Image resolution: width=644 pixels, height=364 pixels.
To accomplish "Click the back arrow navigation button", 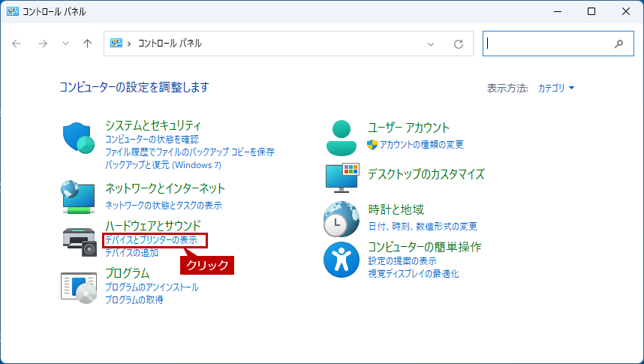I will coord(17,44).
